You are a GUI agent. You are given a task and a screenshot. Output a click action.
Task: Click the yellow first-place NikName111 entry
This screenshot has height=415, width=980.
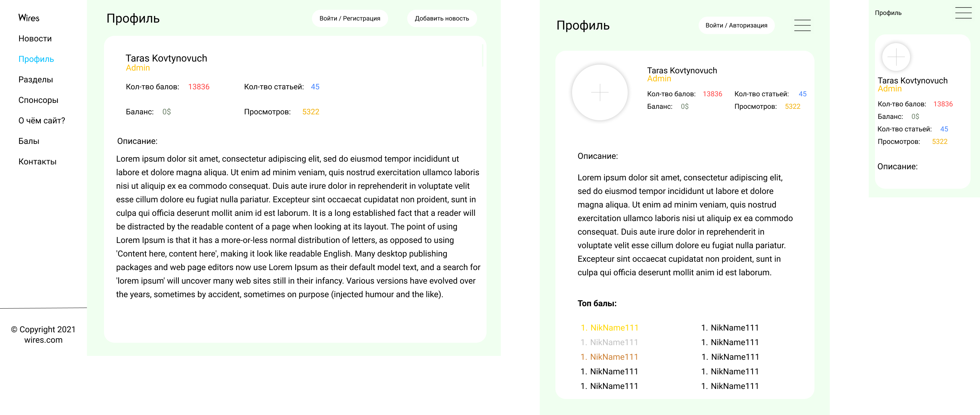coord(609,327)
